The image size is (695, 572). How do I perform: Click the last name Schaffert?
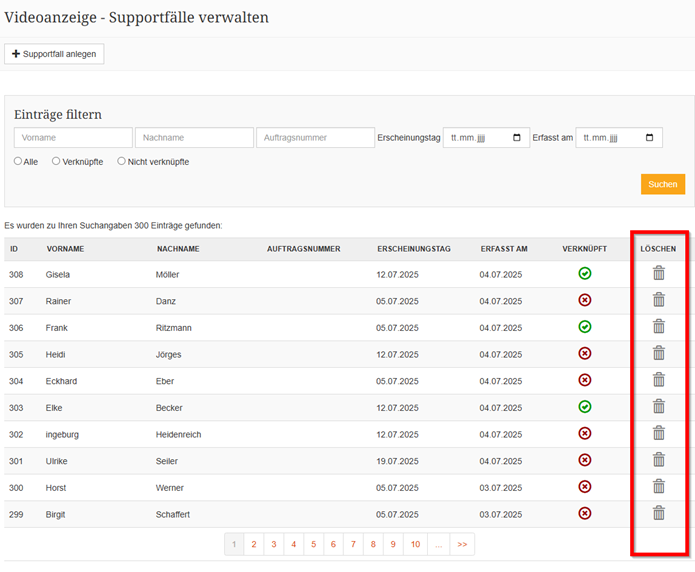coord(172,514)
